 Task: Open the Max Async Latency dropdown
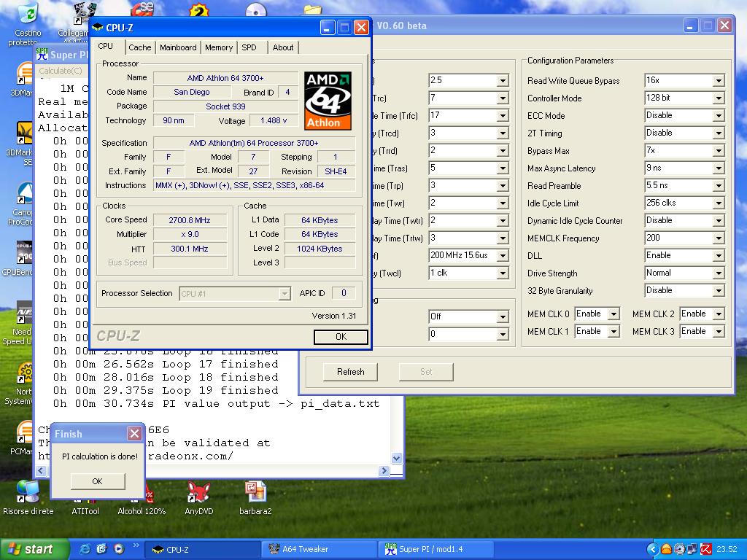click(719, 168)
